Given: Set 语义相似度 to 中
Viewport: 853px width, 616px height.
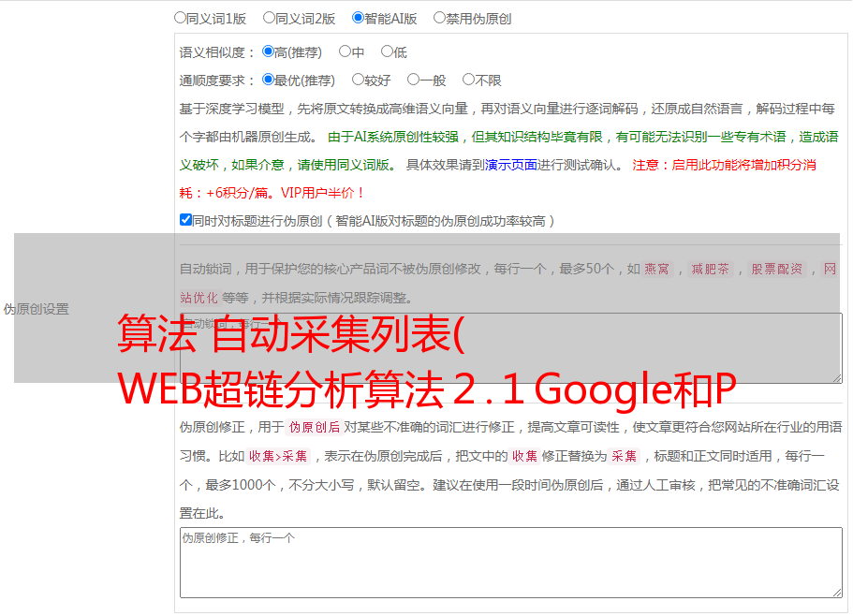Looking at the screenshot, I should (345, 51).
